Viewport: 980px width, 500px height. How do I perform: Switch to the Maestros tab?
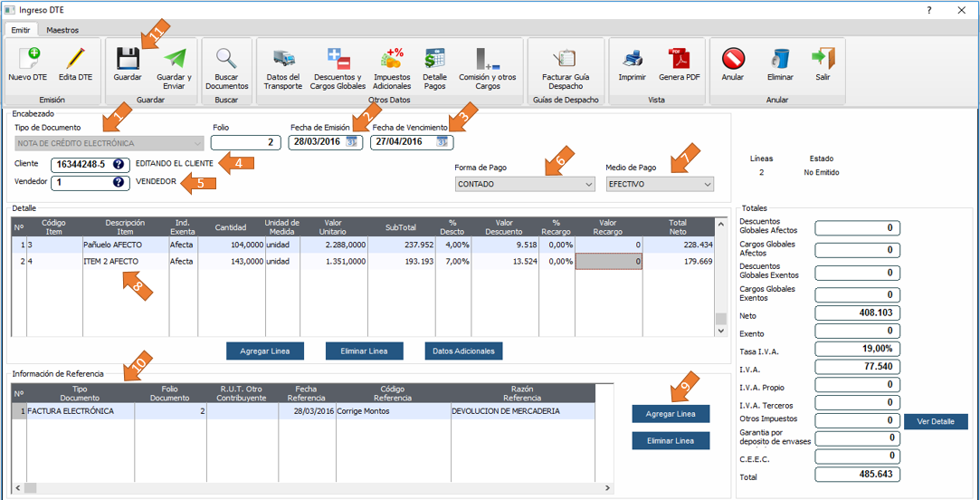[x=62, y=30]
